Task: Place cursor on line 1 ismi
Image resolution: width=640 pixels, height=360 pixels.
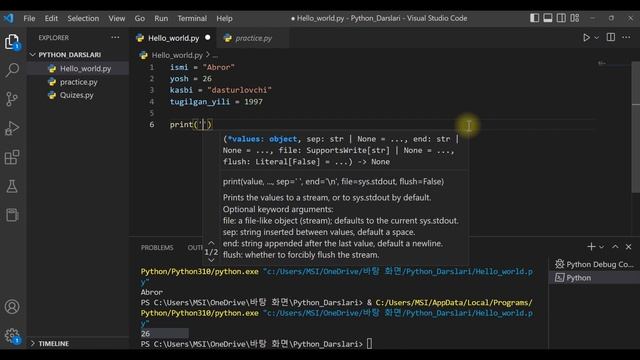Action: 179,67
